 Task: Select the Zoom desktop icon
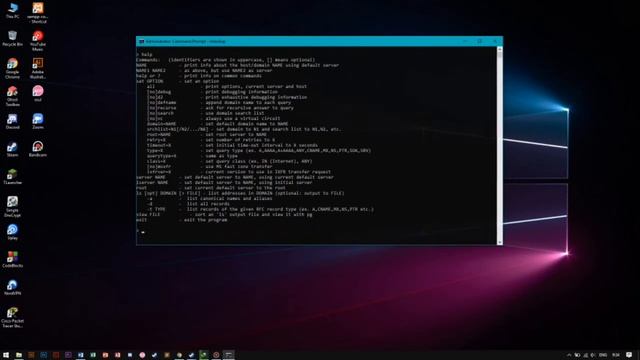tap(38, 121)
